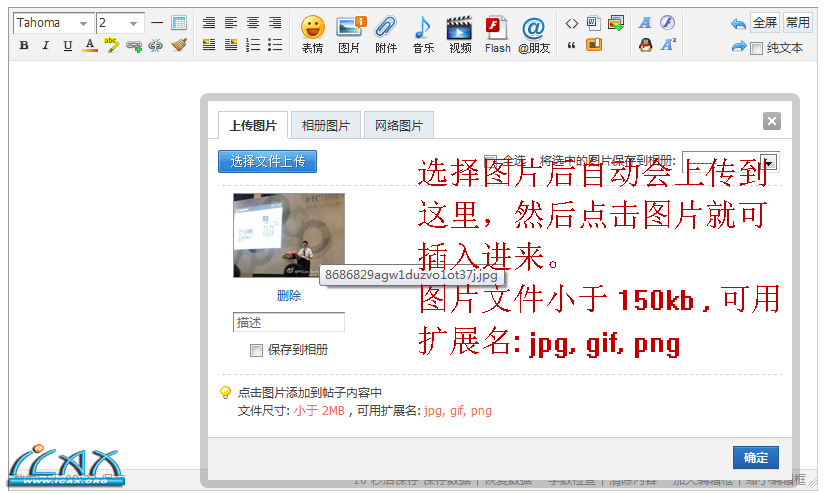This screenshot has width=824, height=493.
Task: Focus the 描述 description input field
Action: pos(289,322)
